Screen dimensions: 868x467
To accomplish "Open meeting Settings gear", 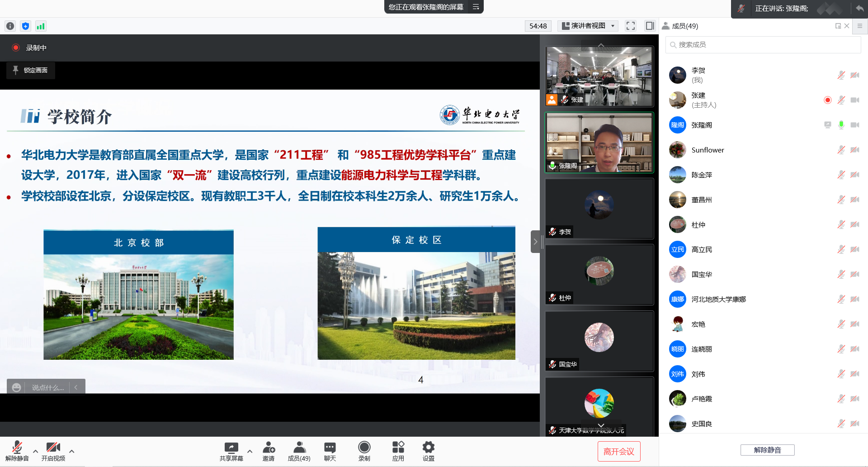I will tap(428, 451).
